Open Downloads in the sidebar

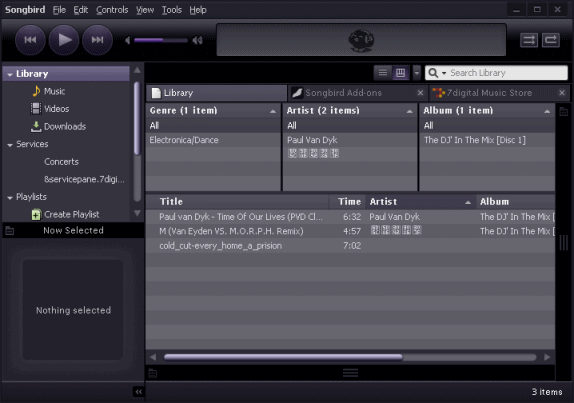click(x=65, y=127)
